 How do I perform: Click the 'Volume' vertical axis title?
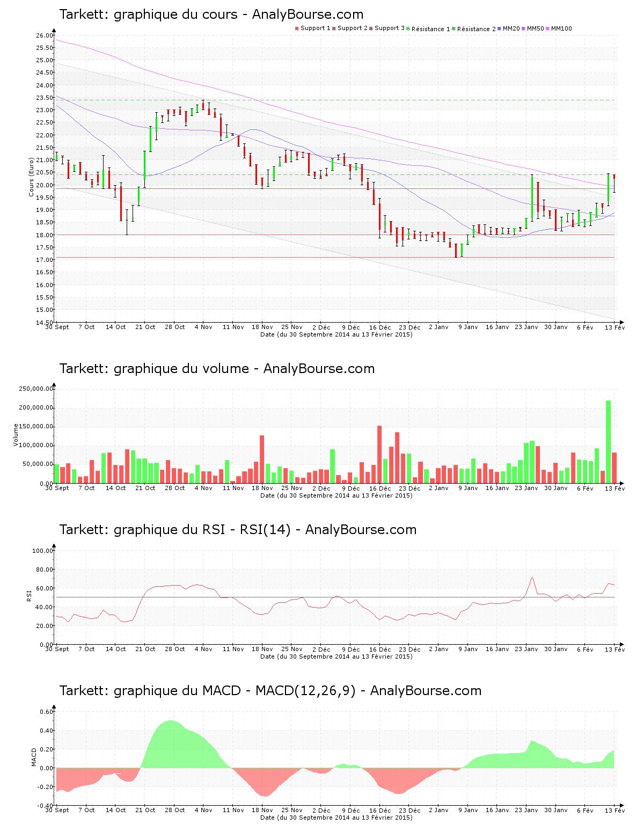16,435
